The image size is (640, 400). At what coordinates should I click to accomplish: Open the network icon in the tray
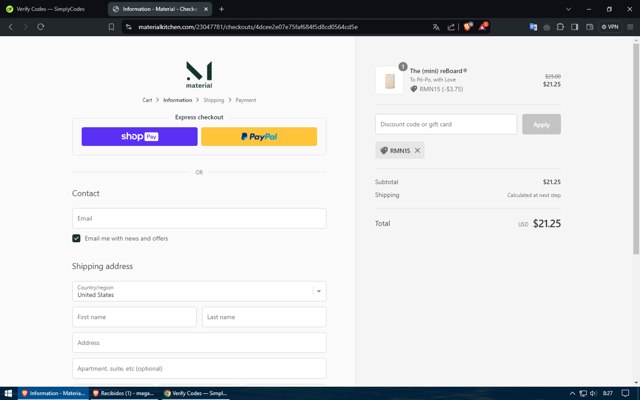[x=583, y=393]
